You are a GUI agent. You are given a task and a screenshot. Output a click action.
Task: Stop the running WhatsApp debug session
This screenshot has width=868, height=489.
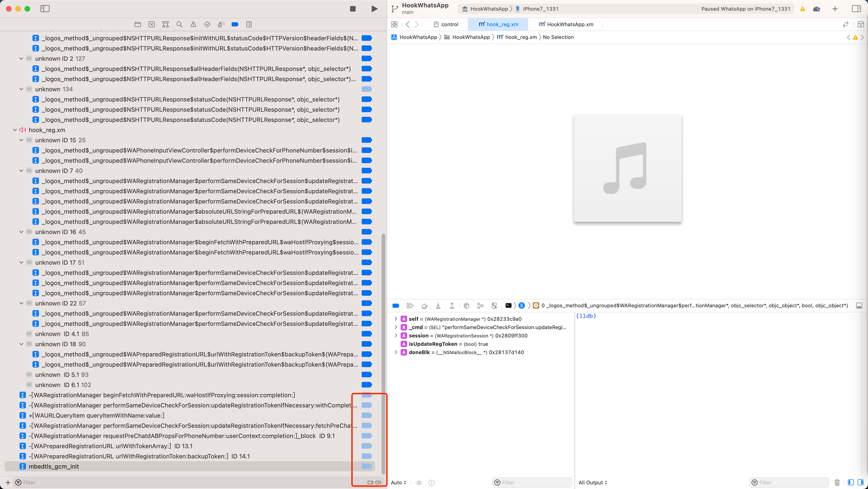pyautogui.click(x=353, y=9)
